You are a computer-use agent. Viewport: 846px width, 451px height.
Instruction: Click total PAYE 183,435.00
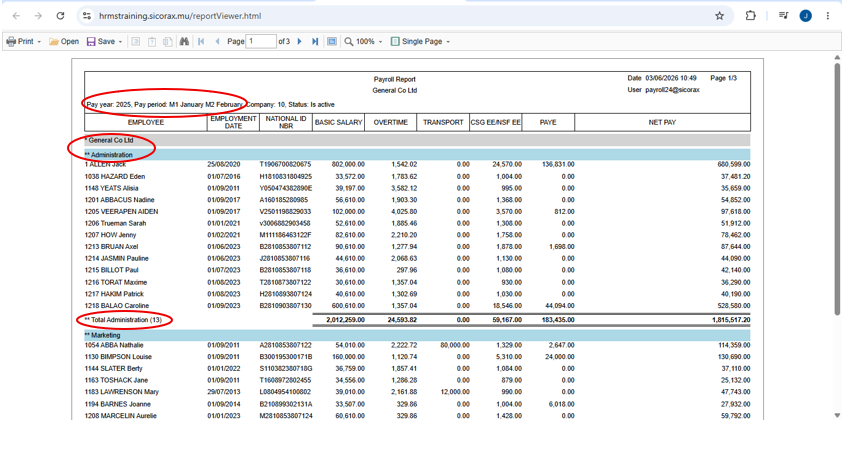click(x=558, y=320)
